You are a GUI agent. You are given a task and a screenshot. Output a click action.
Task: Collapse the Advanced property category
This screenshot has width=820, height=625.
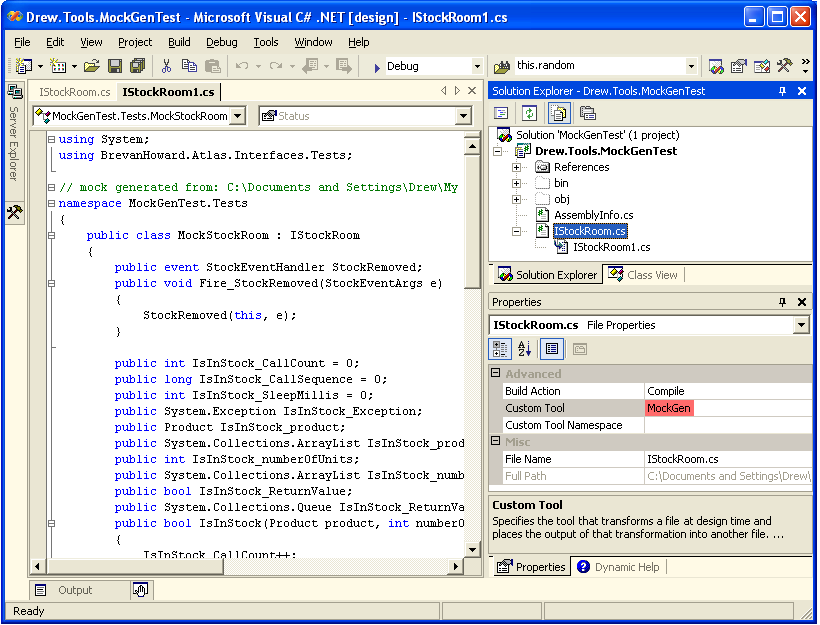point(496,373)
